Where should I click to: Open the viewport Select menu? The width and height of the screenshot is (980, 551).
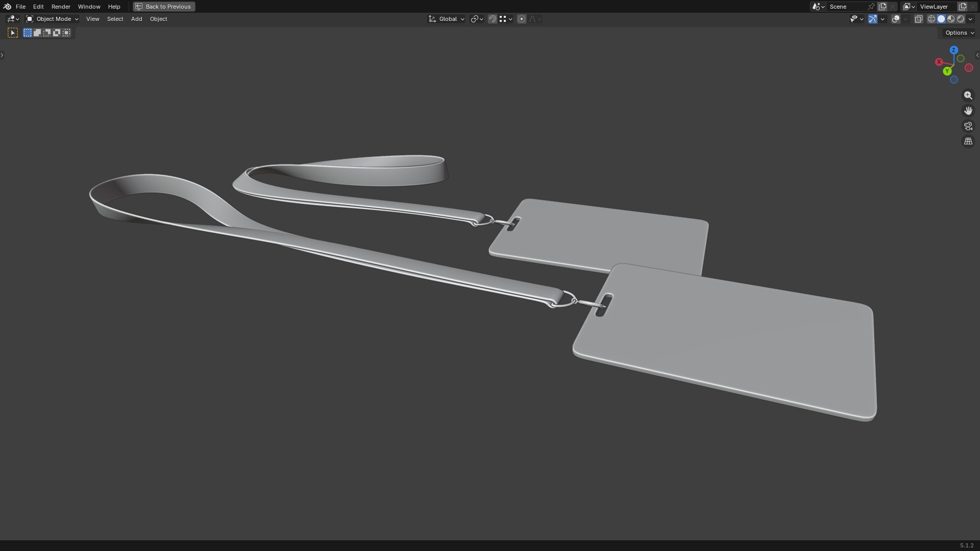[x=115, y=19]
